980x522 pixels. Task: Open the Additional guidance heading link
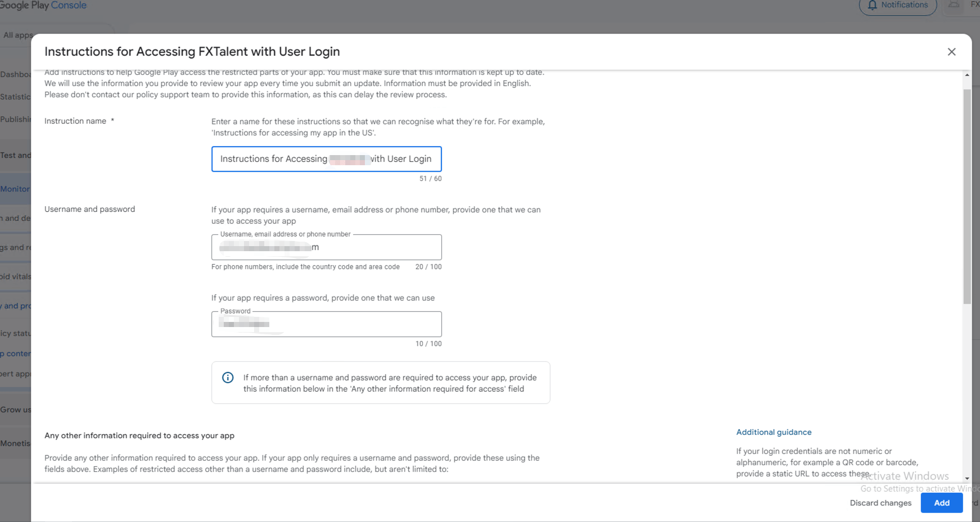click(774, 432)
